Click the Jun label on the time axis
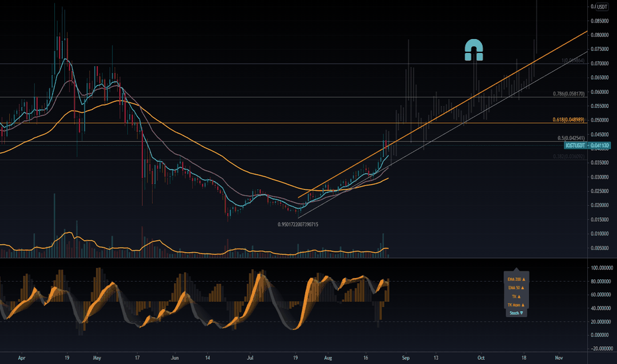Image resolution: width=617 pixels, height=364 pixels. click(x=175, y=358)
